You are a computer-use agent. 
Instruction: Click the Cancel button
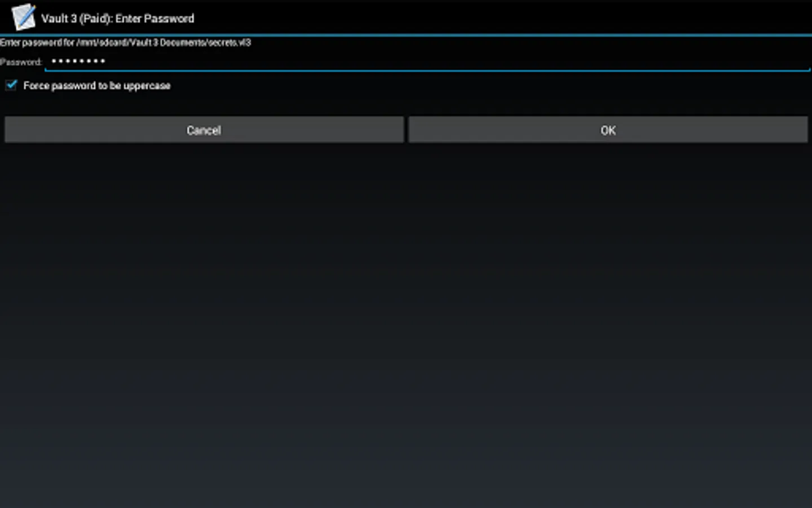204,130
